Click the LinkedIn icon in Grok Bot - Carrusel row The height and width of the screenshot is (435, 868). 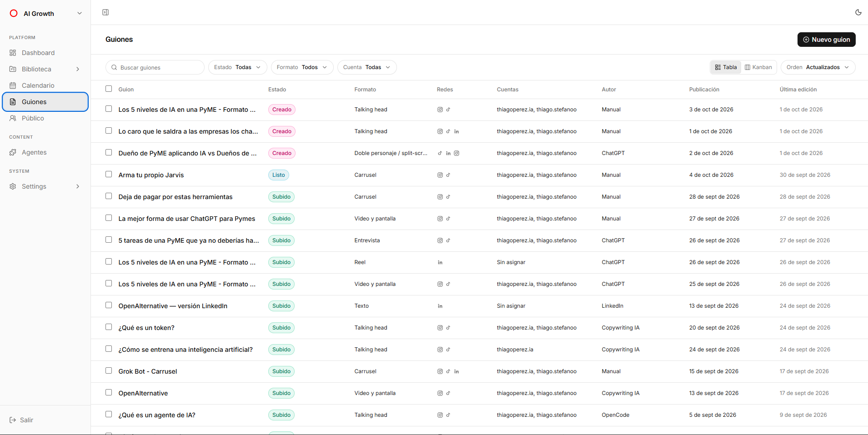click(457, 371)
